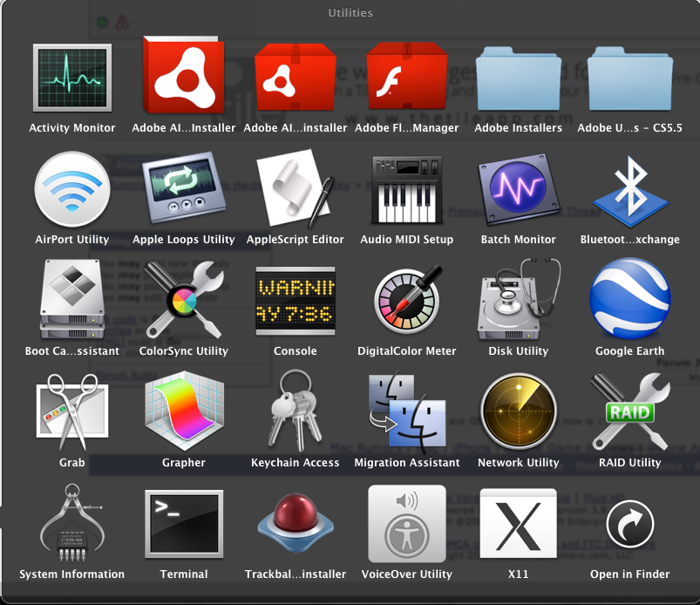Open the Terminal app
This screenshot has height=605, width=700.
(x=183, y=524)
